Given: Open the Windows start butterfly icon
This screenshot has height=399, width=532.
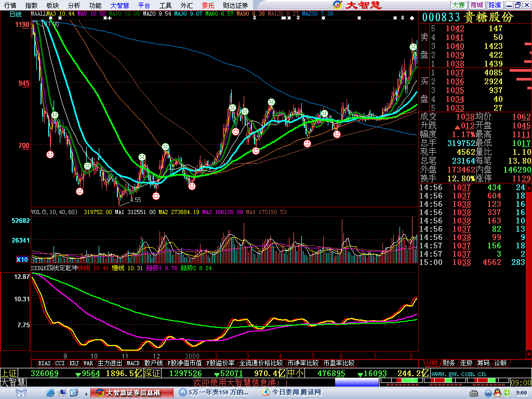Looking at the screenshot, I should tap(21, 393).
